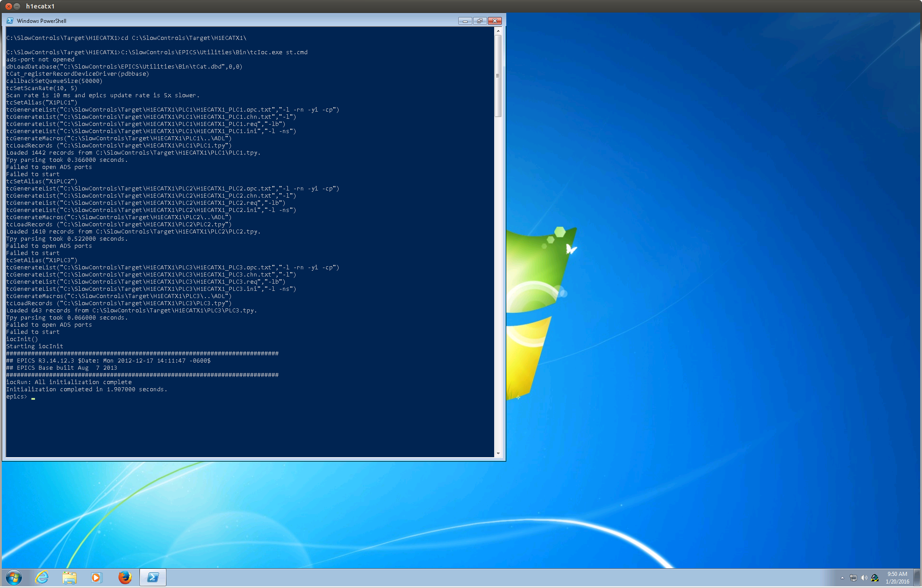Viewport: 922px width, 588px height.
Task: Click the tcIoc.exe st.cmd command line
Action: click(157, 52)
